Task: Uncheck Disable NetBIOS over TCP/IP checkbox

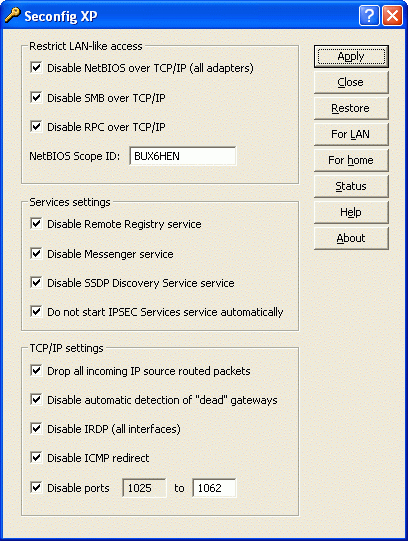Action: 36,68
